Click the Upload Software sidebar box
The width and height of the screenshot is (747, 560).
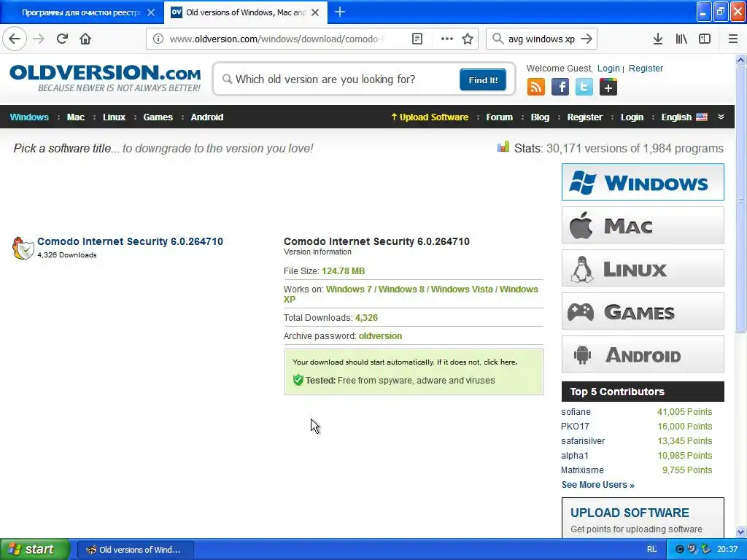click(x=643, y=518)
